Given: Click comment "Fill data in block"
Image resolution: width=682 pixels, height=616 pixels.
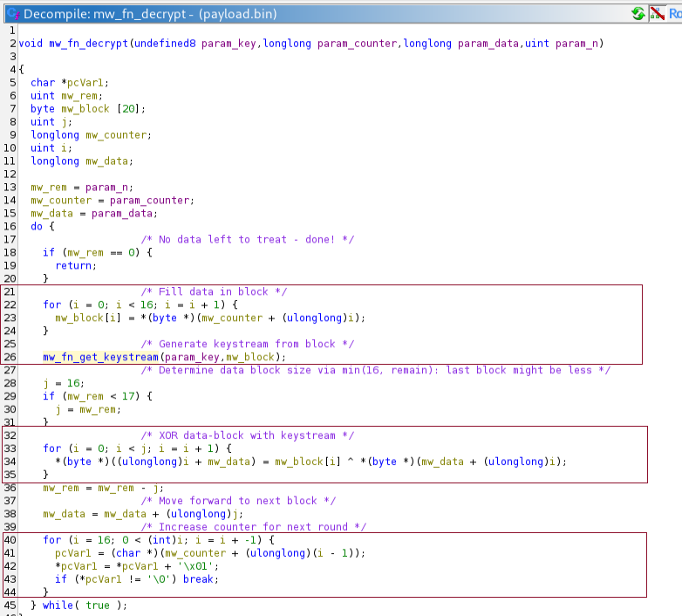Looking at the screenshot, I should coord(214,292).
